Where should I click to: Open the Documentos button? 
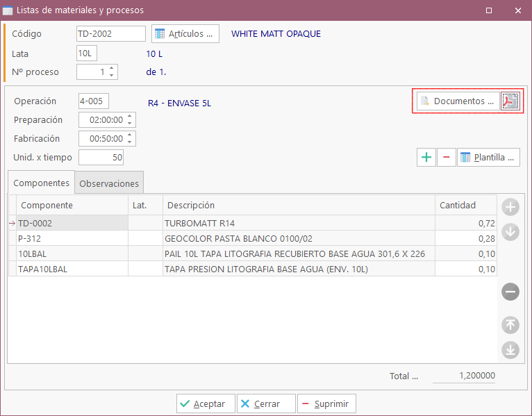point(458,101)
